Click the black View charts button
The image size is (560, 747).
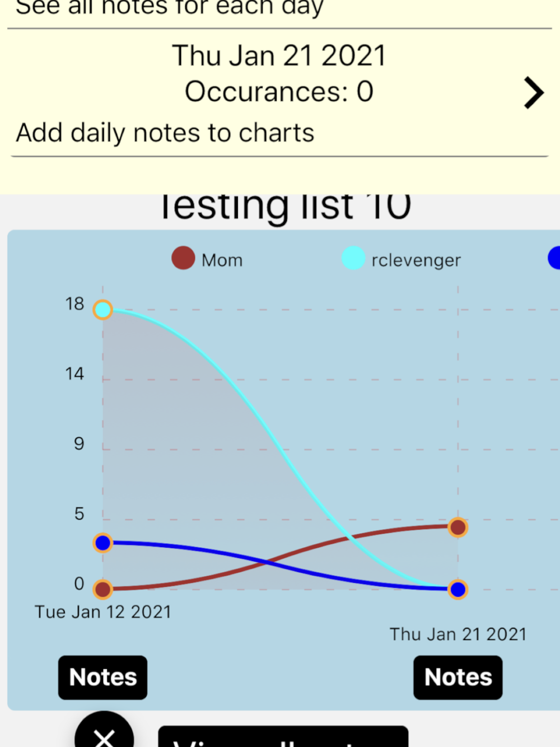[x=283, y=737]
